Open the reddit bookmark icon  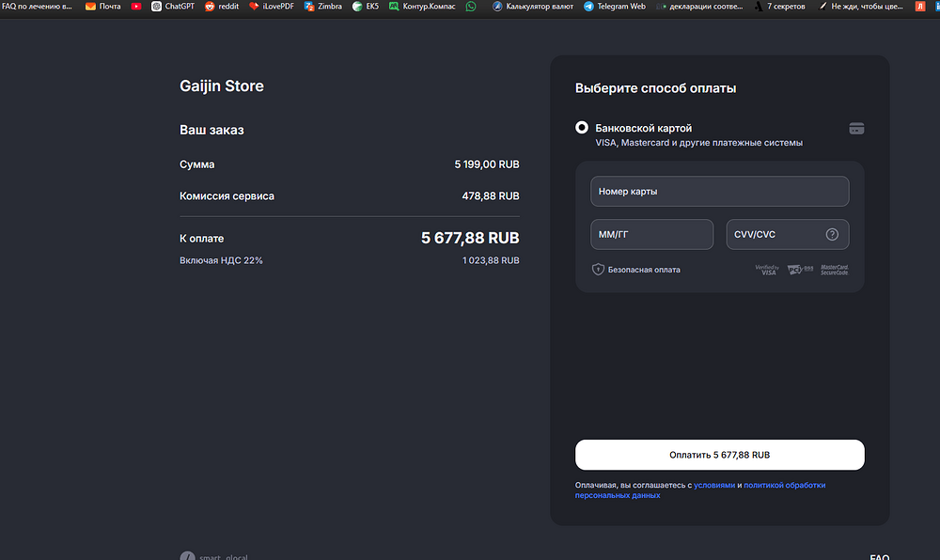point(210,7)
